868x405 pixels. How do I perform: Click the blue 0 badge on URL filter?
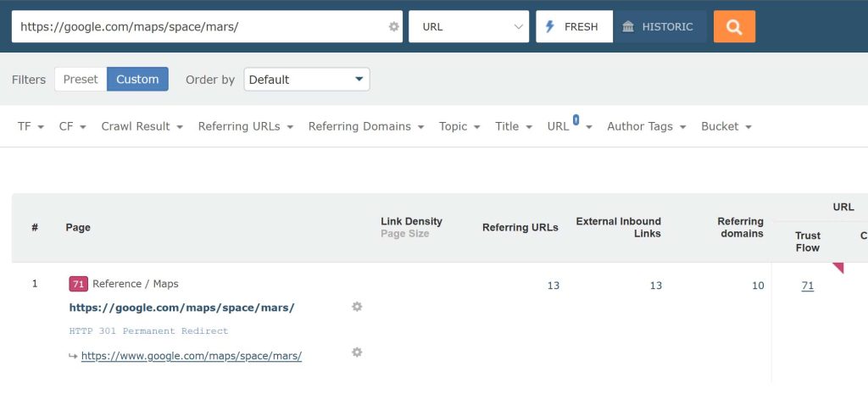pos(576,119)
